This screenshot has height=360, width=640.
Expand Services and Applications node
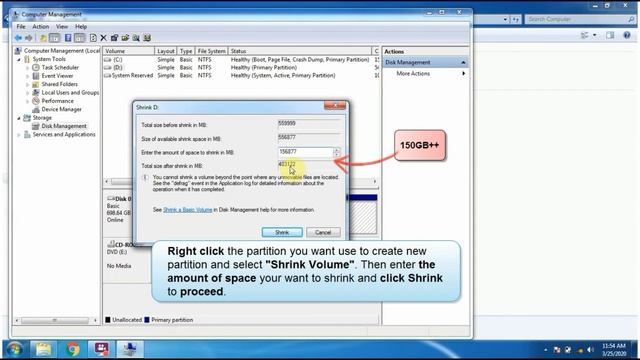[x=19, y=135]
